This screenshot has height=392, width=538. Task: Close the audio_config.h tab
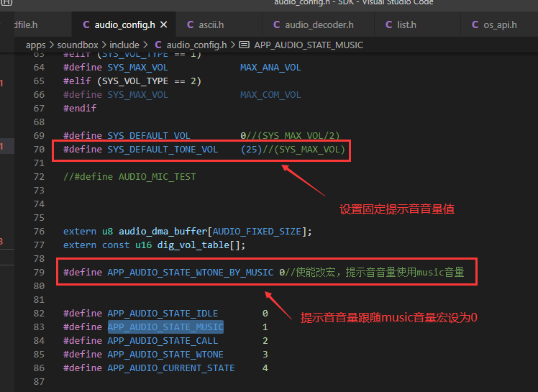pos(164,24)
